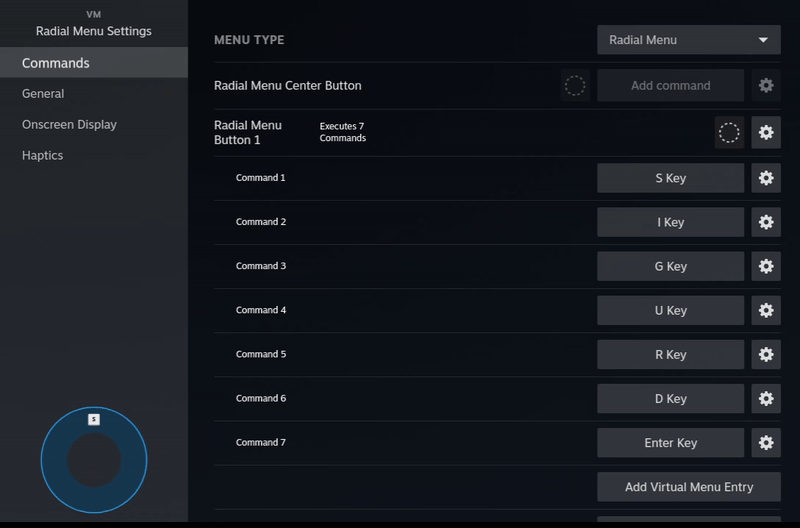
Task: Click the G Key binding button
Action: (670, 266)
